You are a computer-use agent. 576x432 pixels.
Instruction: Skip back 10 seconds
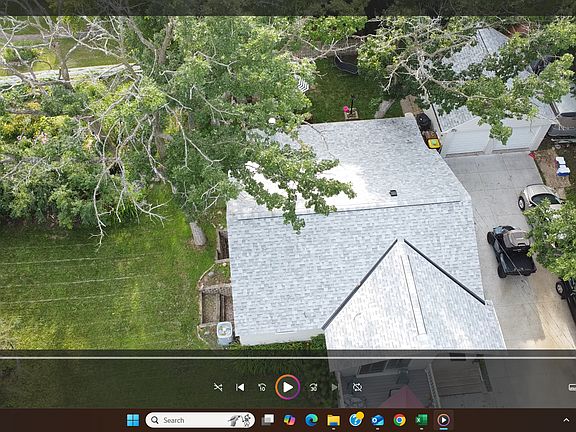pyautogui.click(x=262, y=387)
